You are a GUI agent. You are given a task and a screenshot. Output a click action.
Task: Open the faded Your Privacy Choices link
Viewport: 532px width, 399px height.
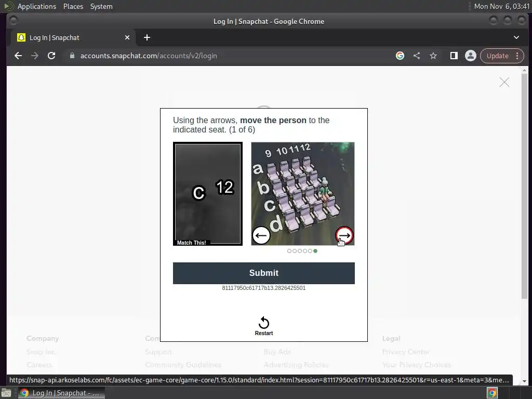[417, 365]
